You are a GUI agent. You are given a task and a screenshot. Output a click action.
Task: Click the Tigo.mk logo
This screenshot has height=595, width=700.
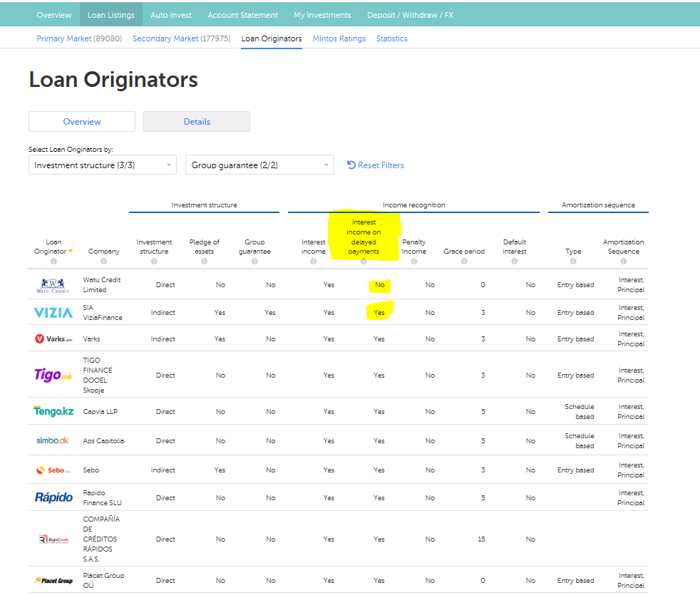click(x=53, y=375)
